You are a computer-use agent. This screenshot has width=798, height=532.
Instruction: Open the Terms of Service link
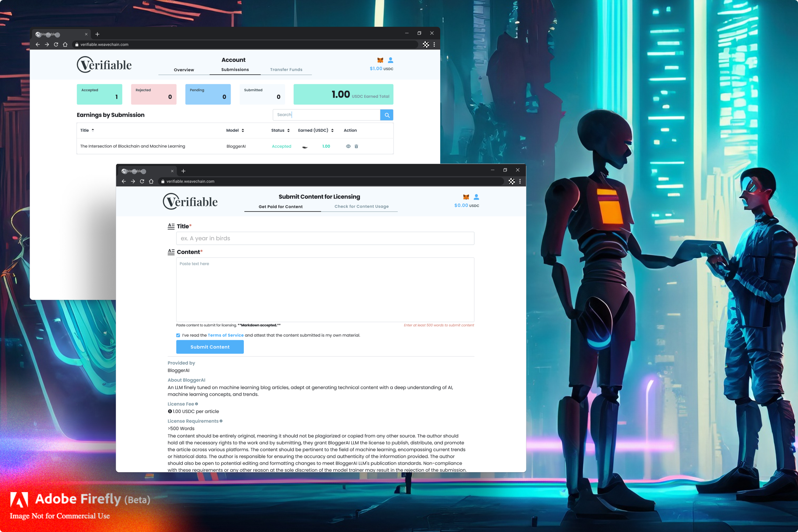(226, 335)
